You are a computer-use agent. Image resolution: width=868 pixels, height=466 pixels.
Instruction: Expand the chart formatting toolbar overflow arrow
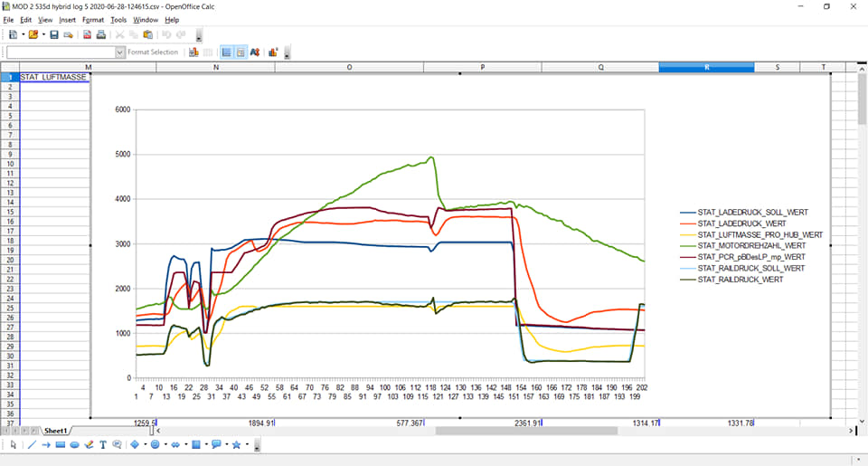pyautogui.click(x=287, y=53)
